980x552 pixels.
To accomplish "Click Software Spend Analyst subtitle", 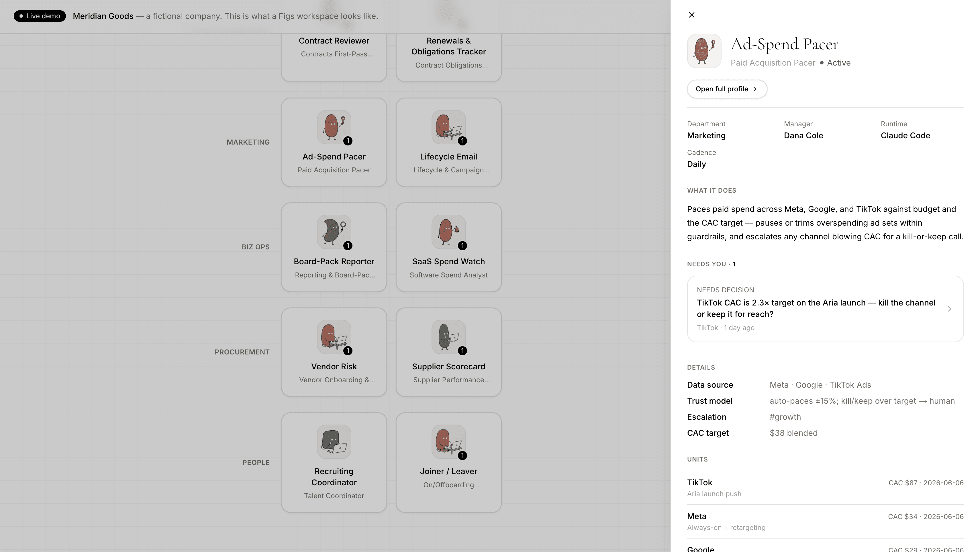I will [x=448, y=275].
